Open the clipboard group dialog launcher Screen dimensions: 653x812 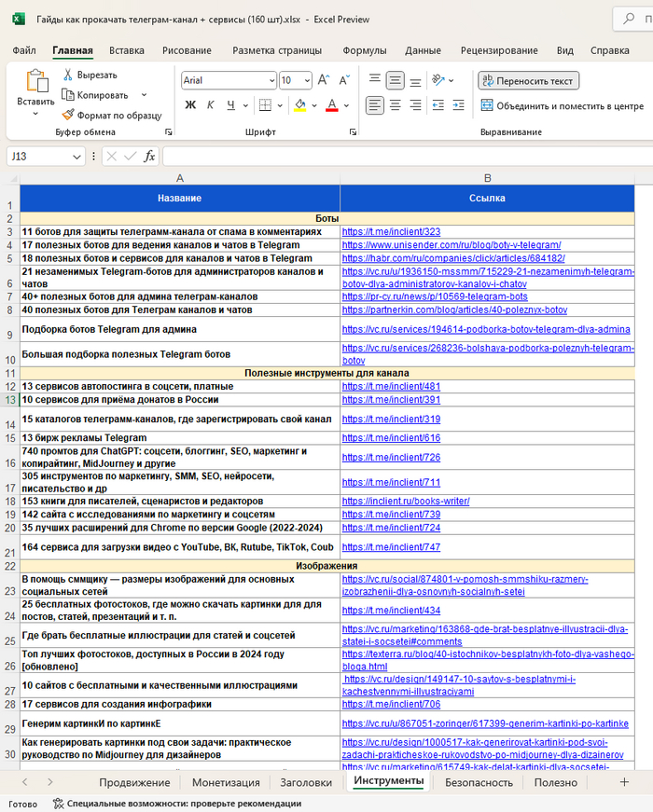coord(169,132)
